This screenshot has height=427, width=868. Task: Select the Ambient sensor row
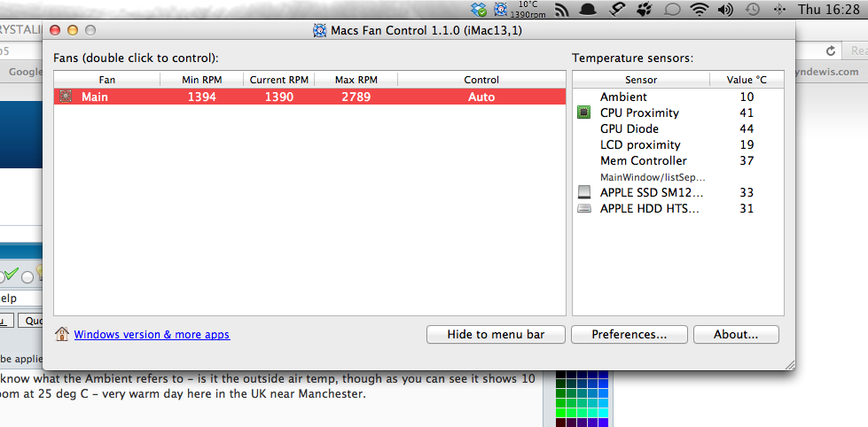click(x=678, y=97)
